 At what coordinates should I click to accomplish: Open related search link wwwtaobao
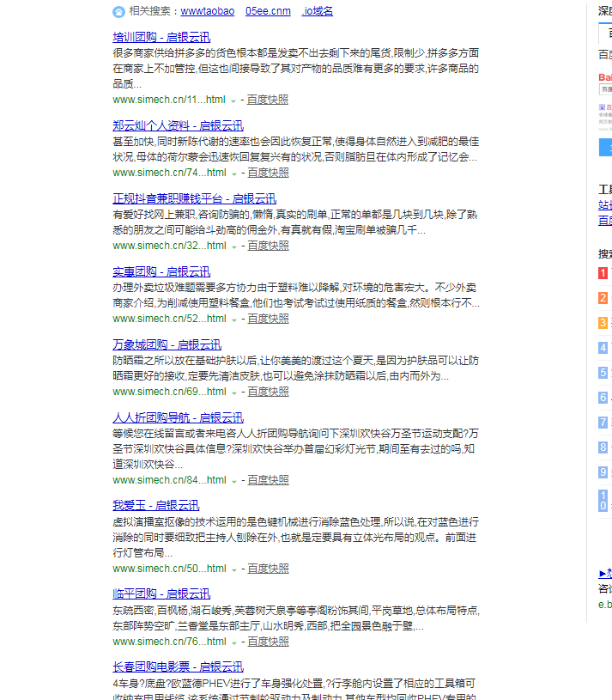(x=208, y=11)
